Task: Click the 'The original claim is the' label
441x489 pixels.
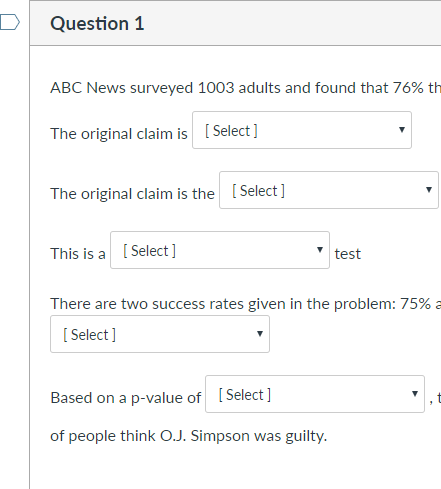Action: point(132,194)
